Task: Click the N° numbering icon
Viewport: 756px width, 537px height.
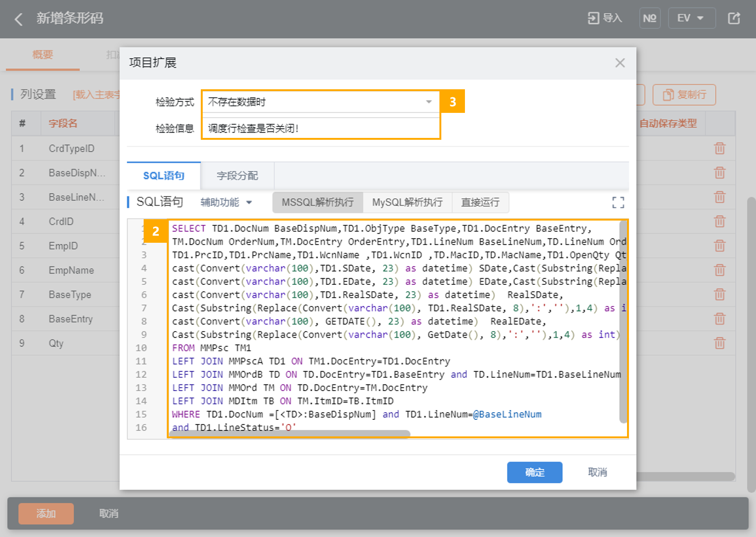Action: [x=650, y=18]
